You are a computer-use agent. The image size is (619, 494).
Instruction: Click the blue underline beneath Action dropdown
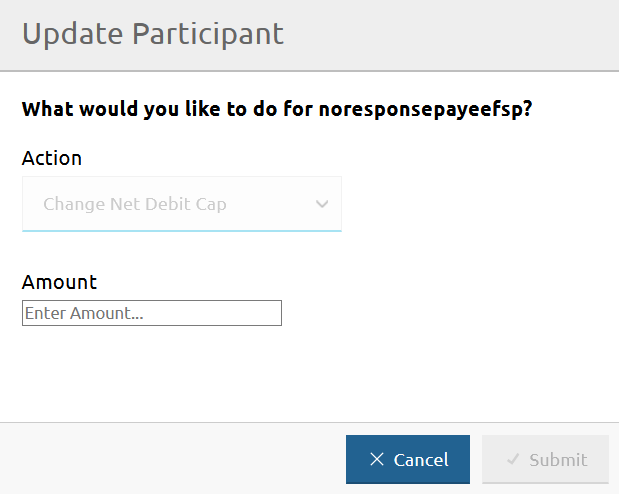coord(182,230)
